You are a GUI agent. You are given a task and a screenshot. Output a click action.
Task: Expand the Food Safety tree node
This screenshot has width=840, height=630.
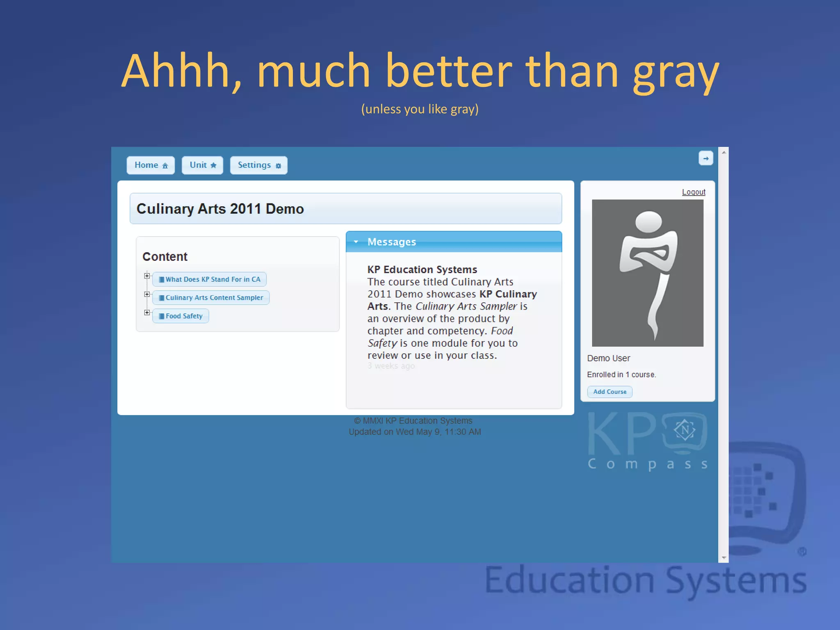[x=147, y=313]
